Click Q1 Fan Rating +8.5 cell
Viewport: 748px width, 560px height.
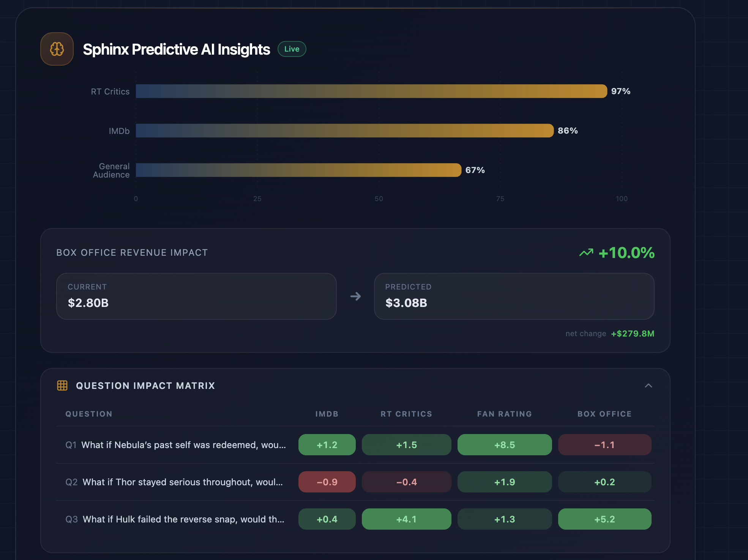click(x=504, y=445)
